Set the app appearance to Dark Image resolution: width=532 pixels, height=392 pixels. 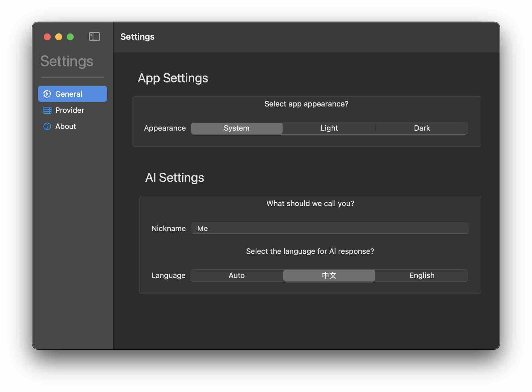click(x=422, y=128)
